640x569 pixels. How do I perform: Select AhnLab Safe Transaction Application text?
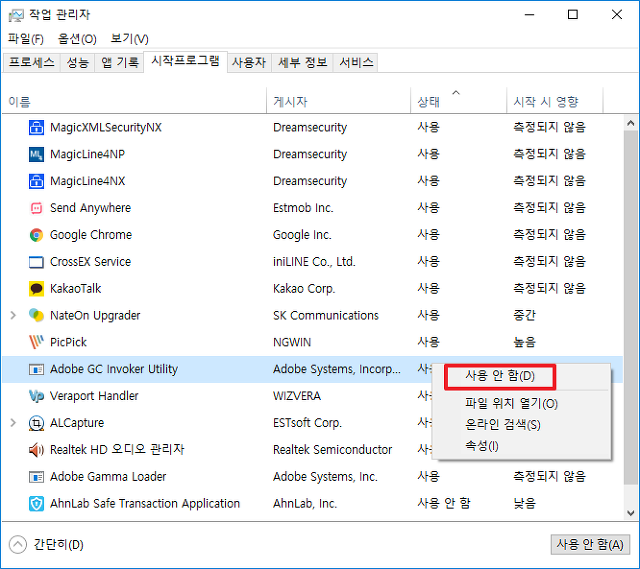(x=145, y=504)
